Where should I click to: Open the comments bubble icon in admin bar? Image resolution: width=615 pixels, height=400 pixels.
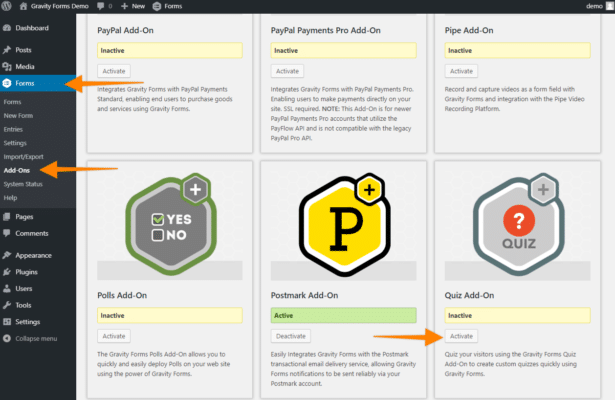point(101,6)
